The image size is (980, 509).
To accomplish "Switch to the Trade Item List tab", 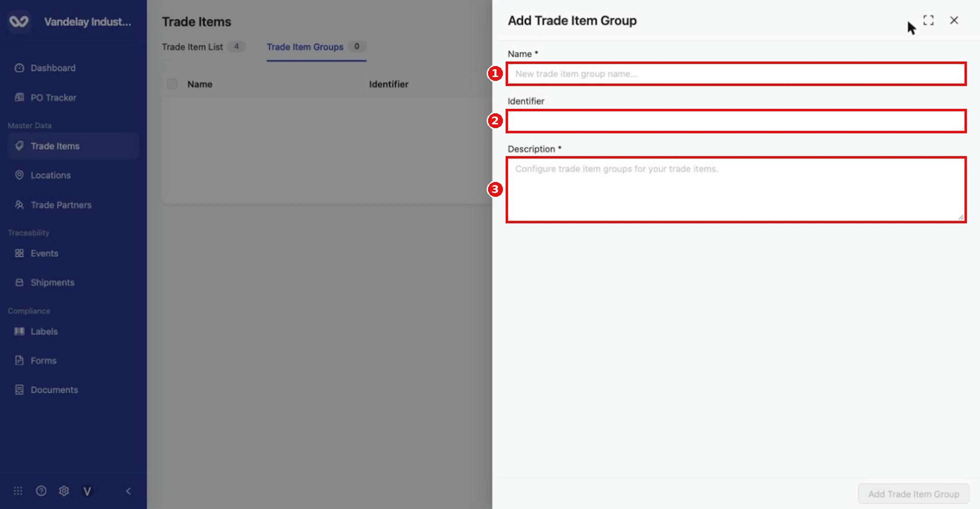I will (x=204, y=47).
